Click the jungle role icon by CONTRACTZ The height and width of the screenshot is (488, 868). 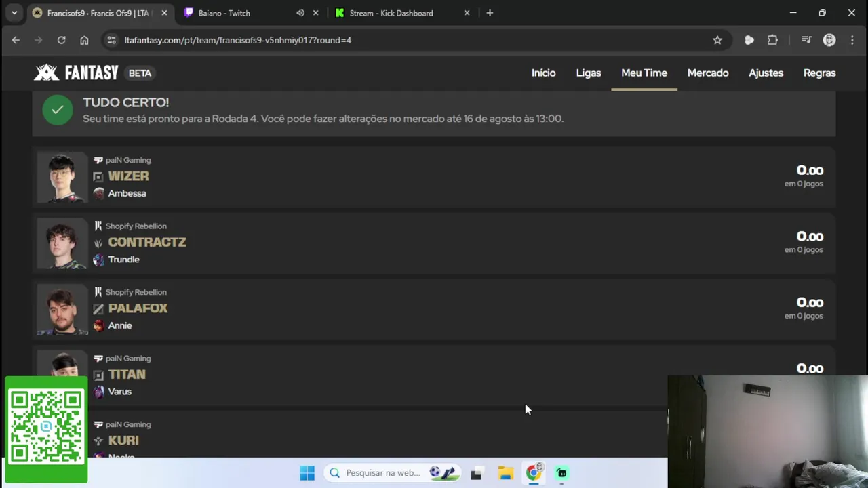tap(98, 243)
